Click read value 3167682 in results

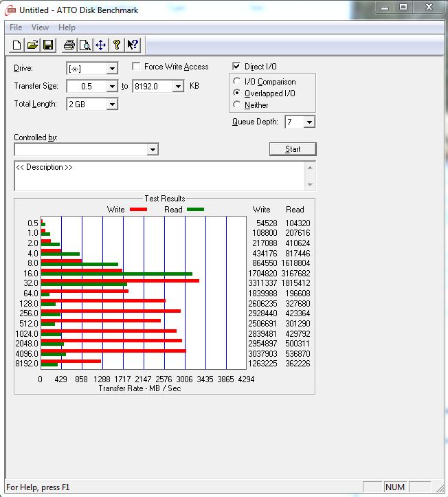click(x=295, y=273)
